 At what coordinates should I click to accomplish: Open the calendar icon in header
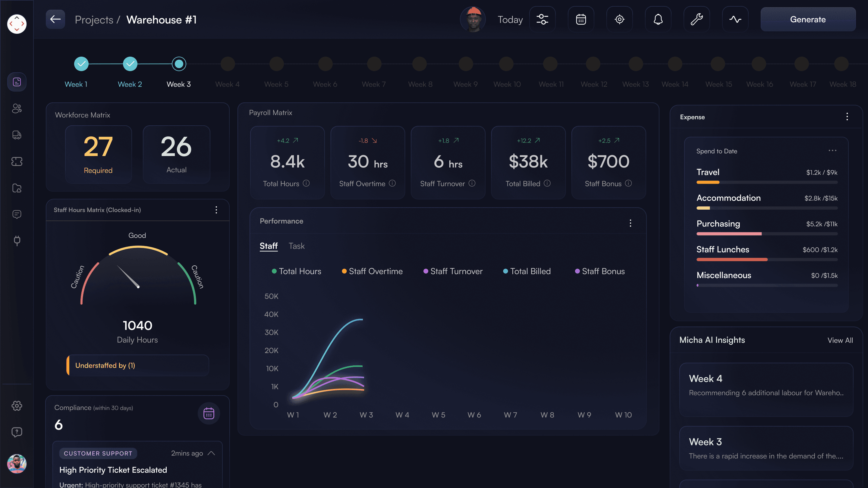tap(581, 19)
